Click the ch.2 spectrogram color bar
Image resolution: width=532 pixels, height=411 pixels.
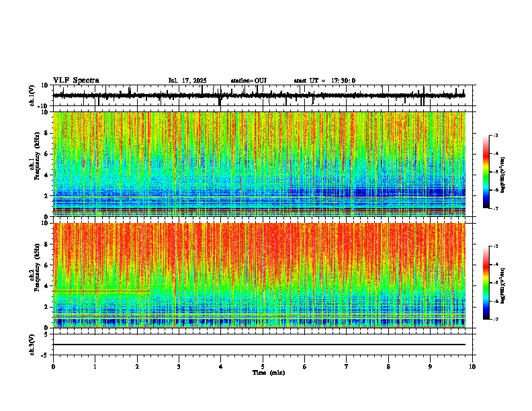click(x=486, y=283)
